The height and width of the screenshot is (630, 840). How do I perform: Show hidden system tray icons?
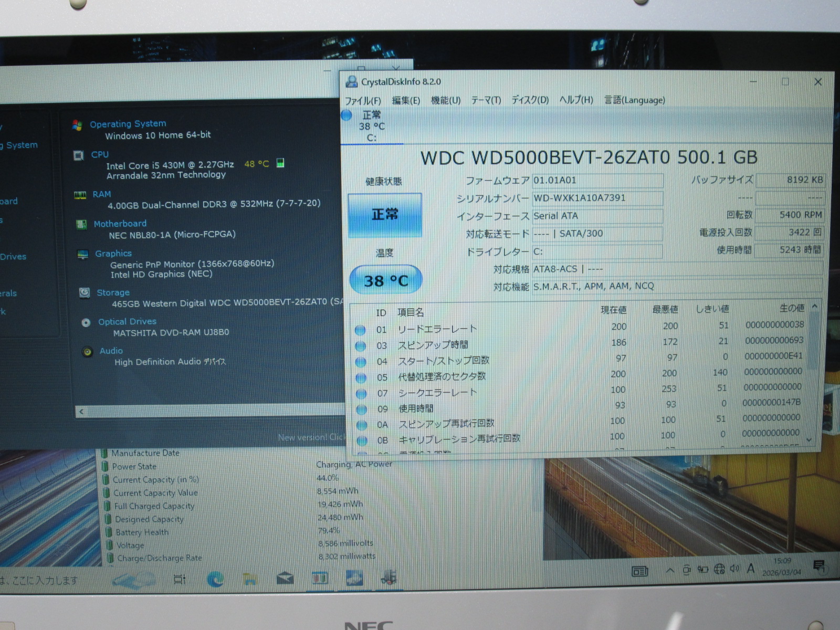(x=670, y=570)
